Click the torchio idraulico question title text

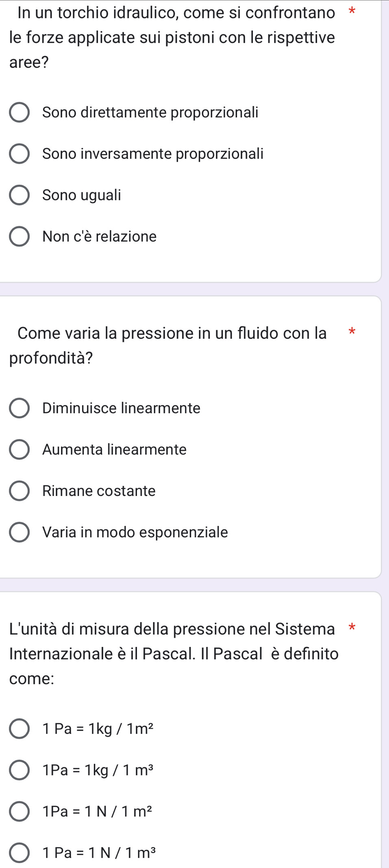(x=172, y=37)
